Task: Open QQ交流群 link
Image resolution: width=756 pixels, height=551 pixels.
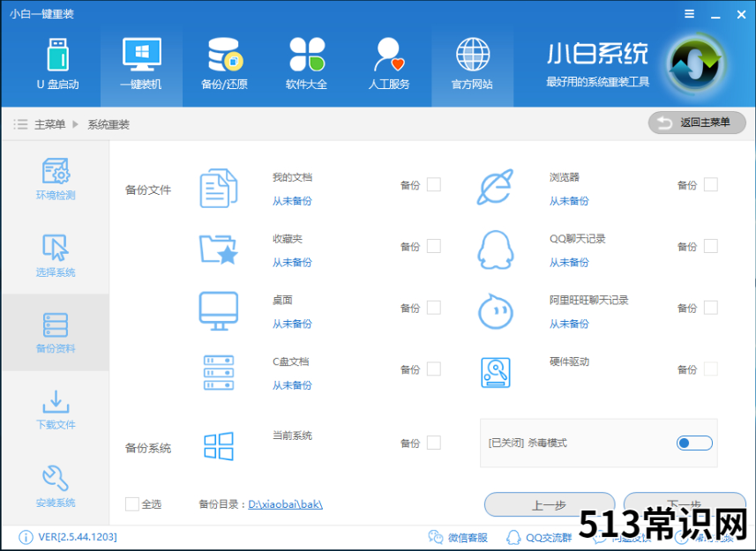Action: click(x=539, y=538)
